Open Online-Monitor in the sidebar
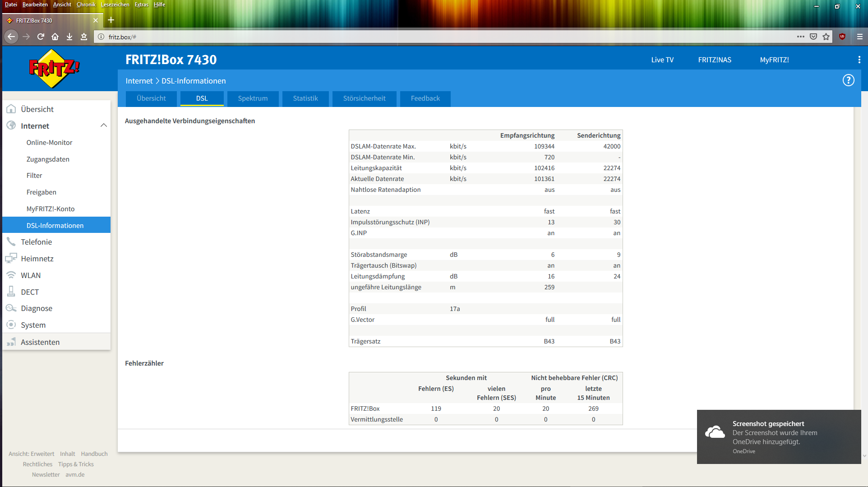The image size is (868, 487). pyautogui.click(x=49, y=142)
